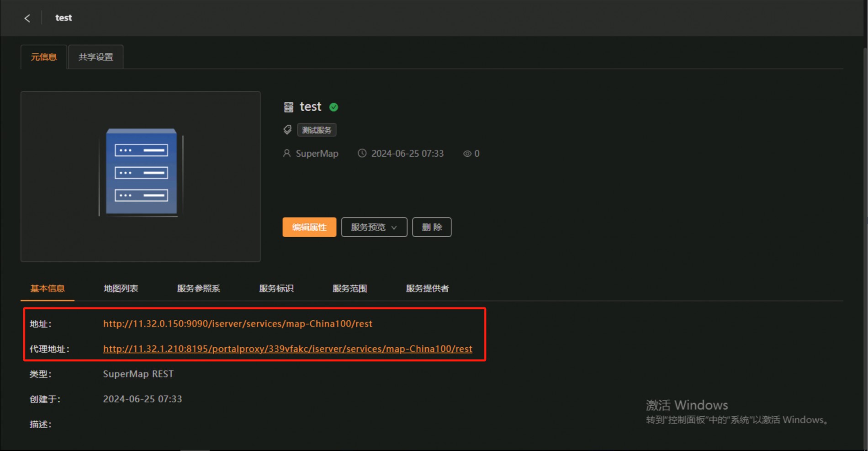Screen dimensions: 868x451
Task: Click the service type icon beside test title
Action: pyautogui.click(x=289, y=107)
